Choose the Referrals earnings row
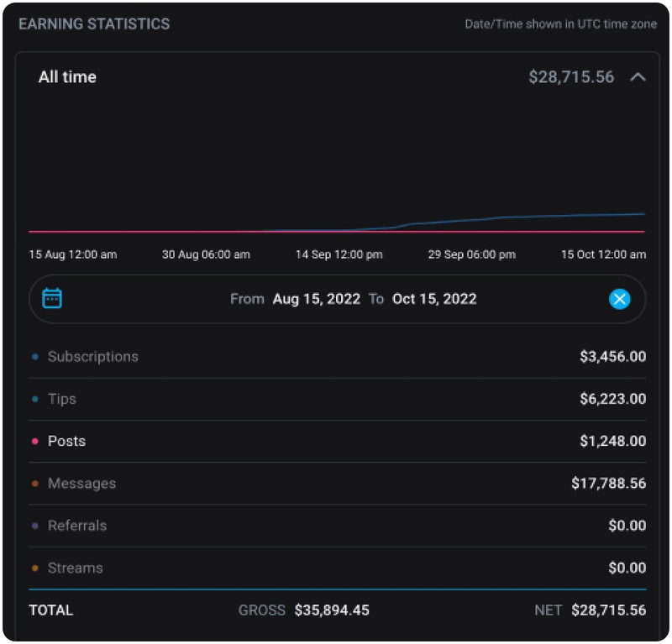Image resolution: width=672 pixels, height=644 pixels. click(x=77, y=526)
